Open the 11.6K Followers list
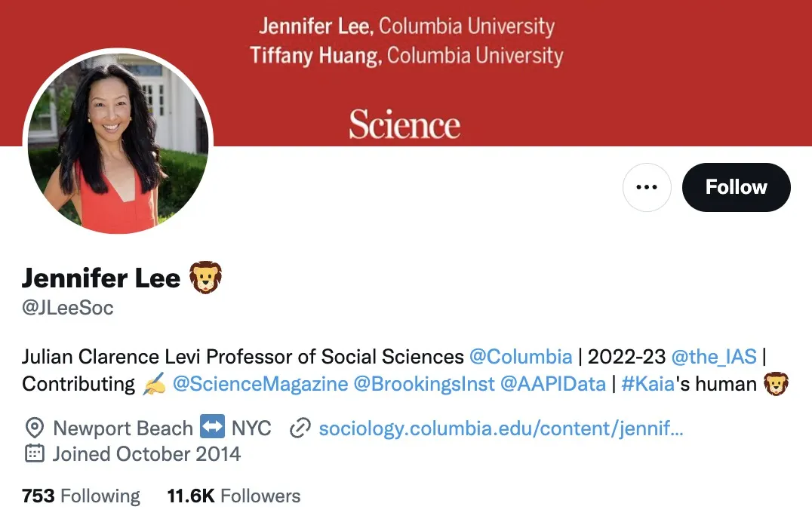This screenshot has width=812, height=525. pos(233,496)
